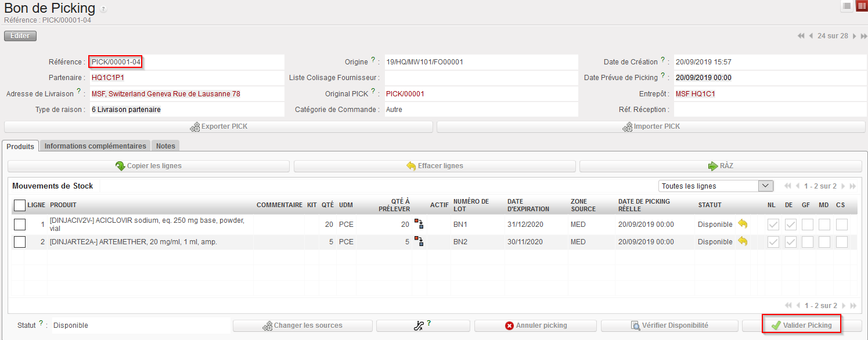
Task: Select checkbox for line 2 ARTEMETHER
Action: pyautogui.click(x=20, y=242)
